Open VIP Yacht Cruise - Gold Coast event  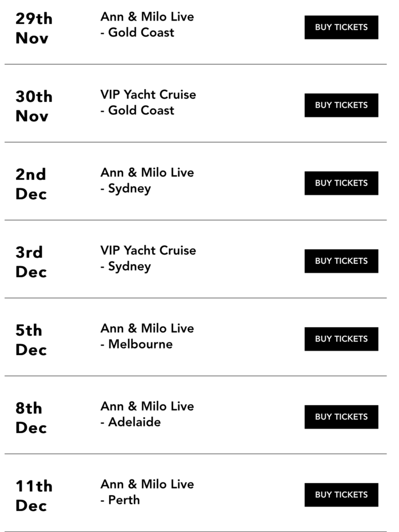148,102
